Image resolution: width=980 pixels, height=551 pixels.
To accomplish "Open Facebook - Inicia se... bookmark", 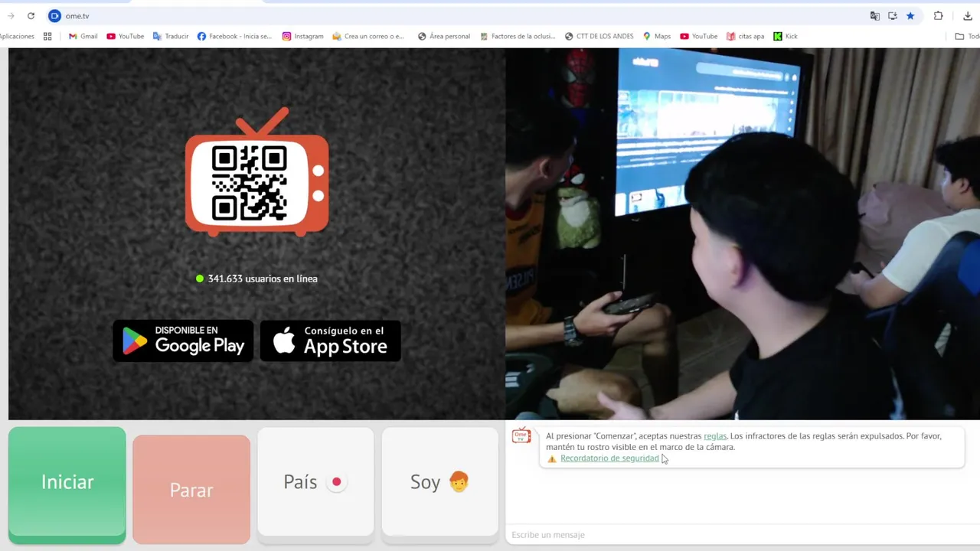I will click(234, 36).
